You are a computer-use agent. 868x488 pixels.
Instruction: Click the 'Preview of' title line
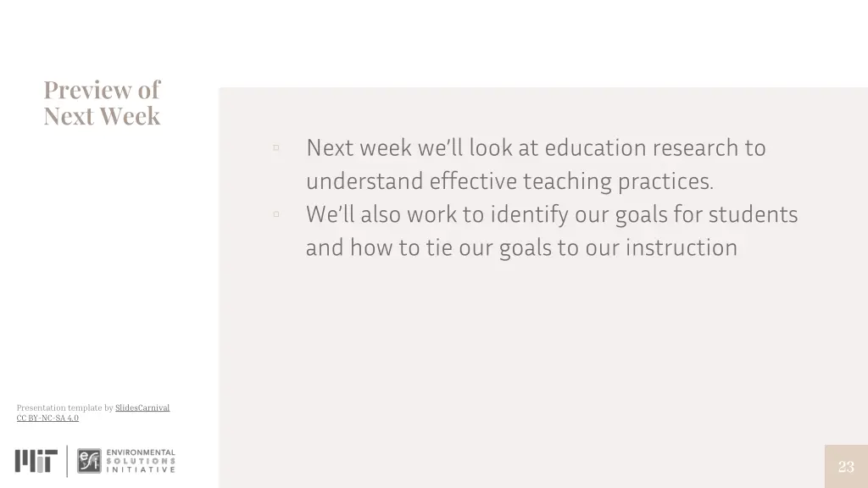pos(102,90)
